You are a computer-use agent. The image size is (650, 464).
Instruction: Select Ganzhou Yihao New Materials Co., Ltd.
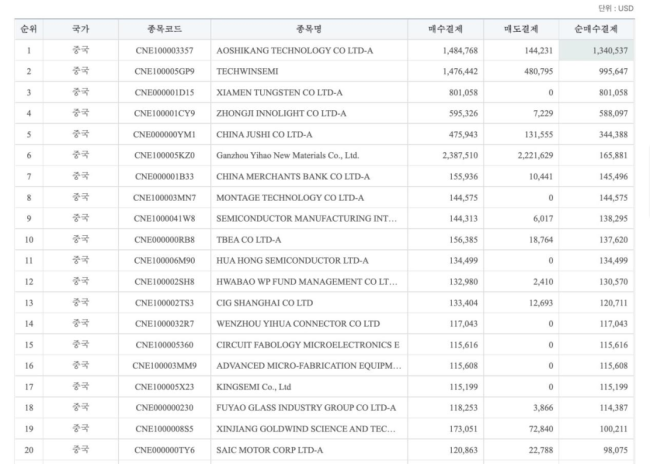point(309,155)
